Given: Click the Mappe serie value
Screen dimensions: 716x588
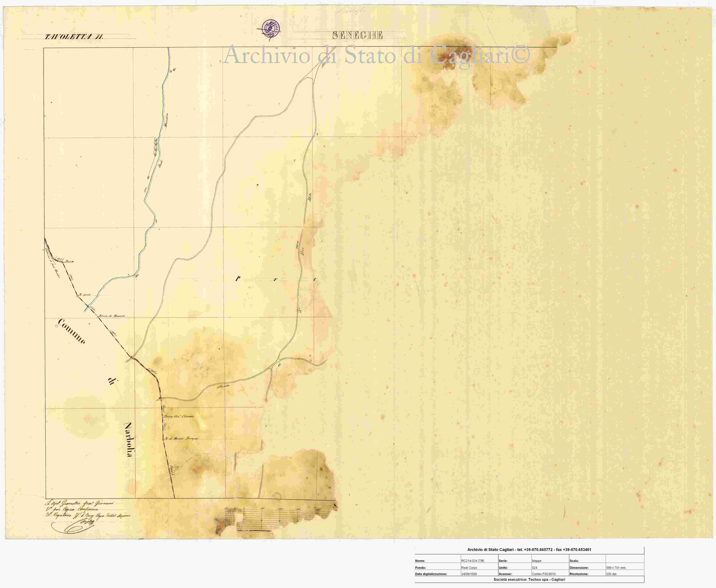Looking at the screenshot, I should pos(537,561).
